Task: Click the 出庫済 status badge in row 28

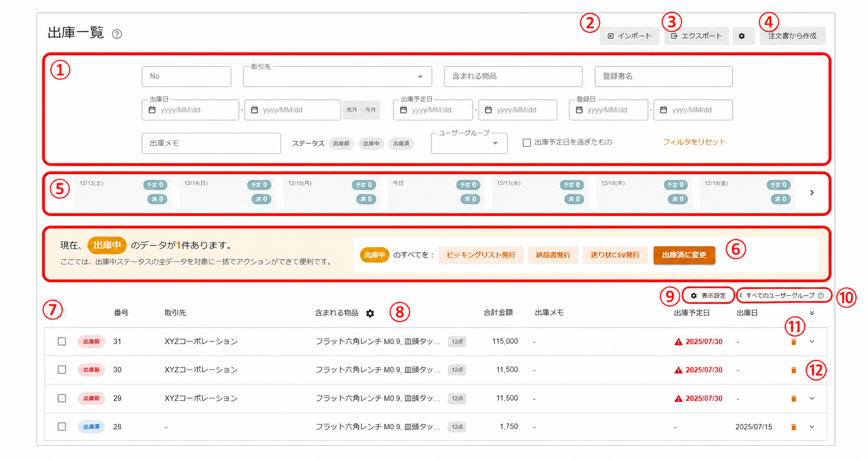Action: pyautogui.click(x=91, y=427)
